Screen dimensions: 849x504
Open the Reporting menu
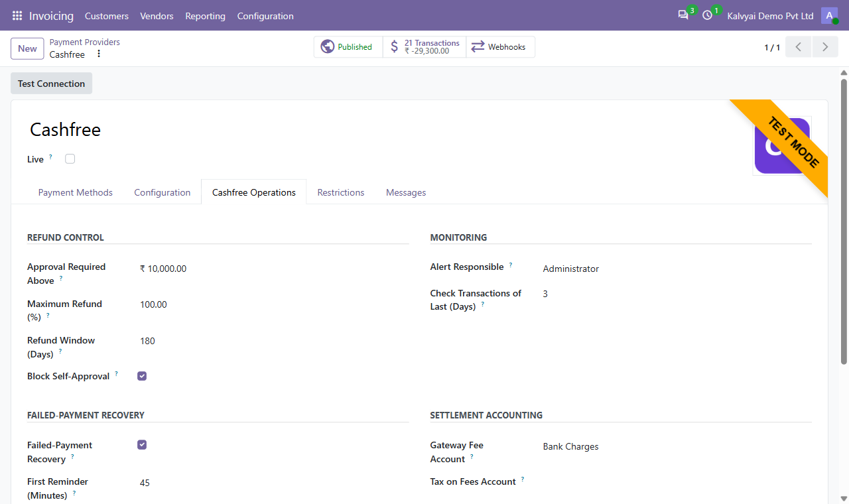(206, 15)
